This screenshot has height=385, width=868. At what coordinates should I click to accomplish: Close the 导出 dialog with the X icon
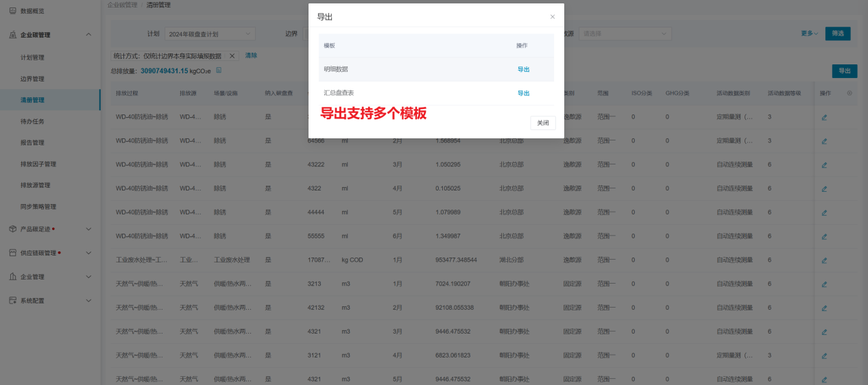pos(553,16)
